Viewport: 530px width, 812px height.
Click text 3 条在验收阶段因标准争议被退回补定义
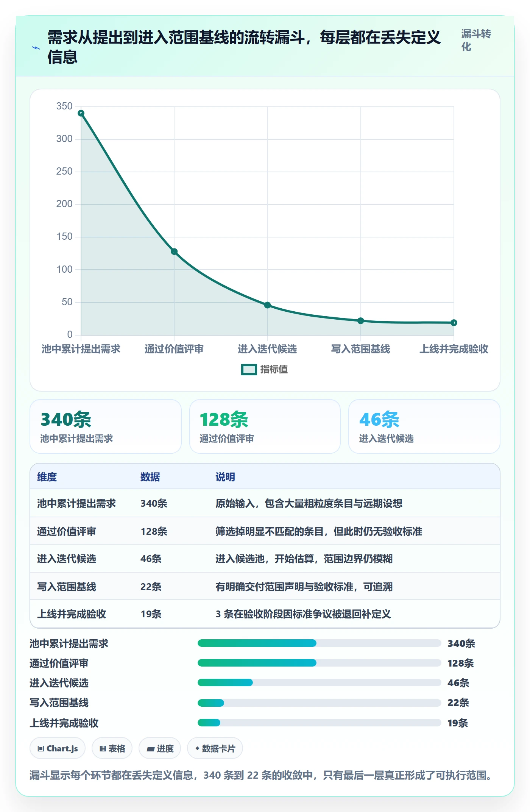(303, 614)
